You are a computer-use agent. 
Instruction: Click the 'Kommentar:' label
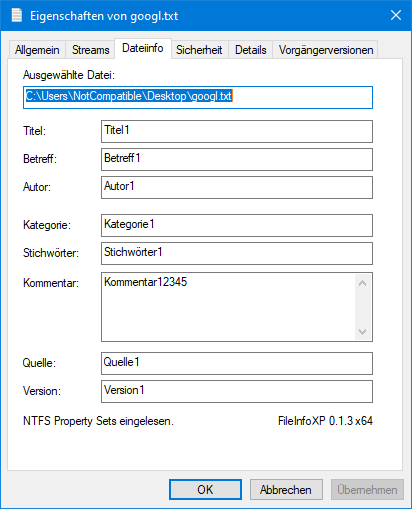[x=51, y=283]
